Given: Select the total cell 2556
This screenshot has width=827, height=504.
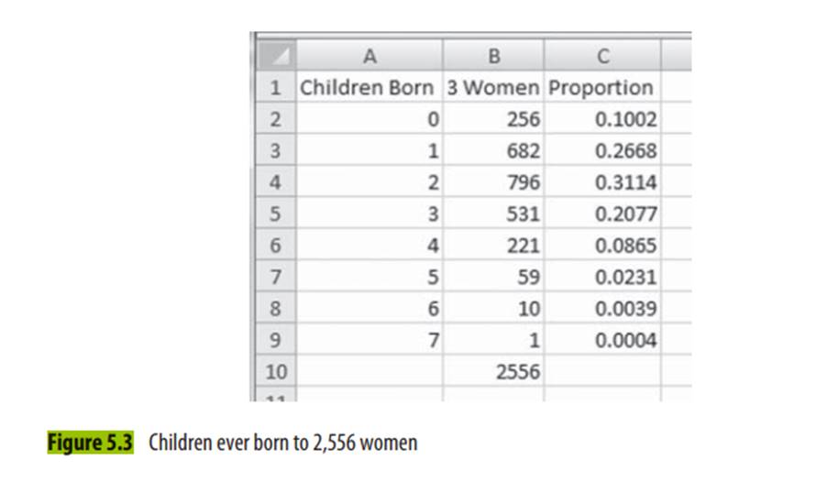Looking at the screenshot, I should point(493,371).
